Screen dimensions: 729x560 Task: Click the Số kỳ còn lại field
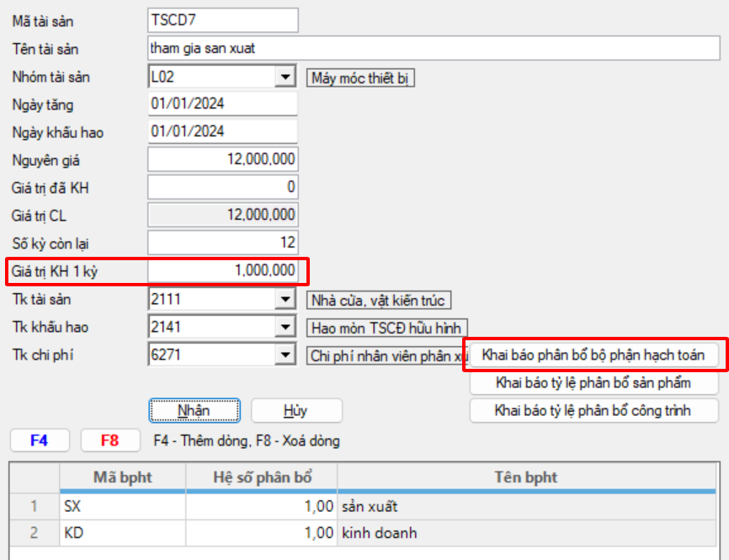pos(222,243)
